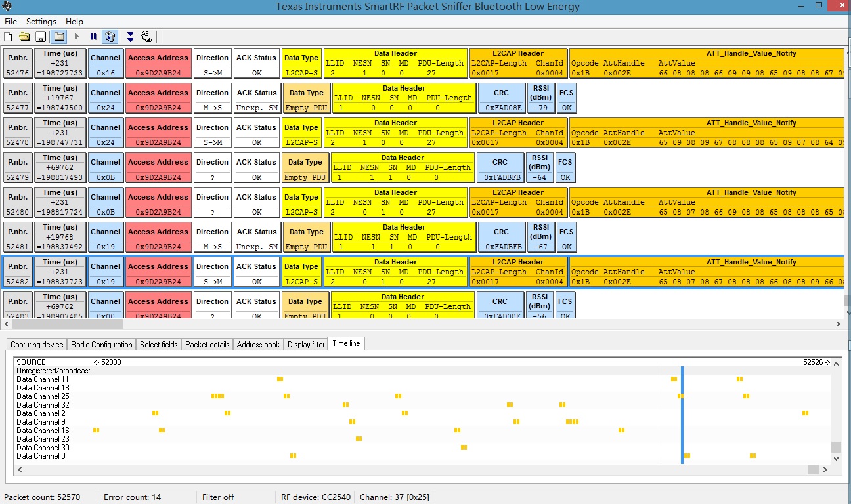Click the RSSI value -79
The width and height of the screenshot is (851, 504).
(542, 108)
